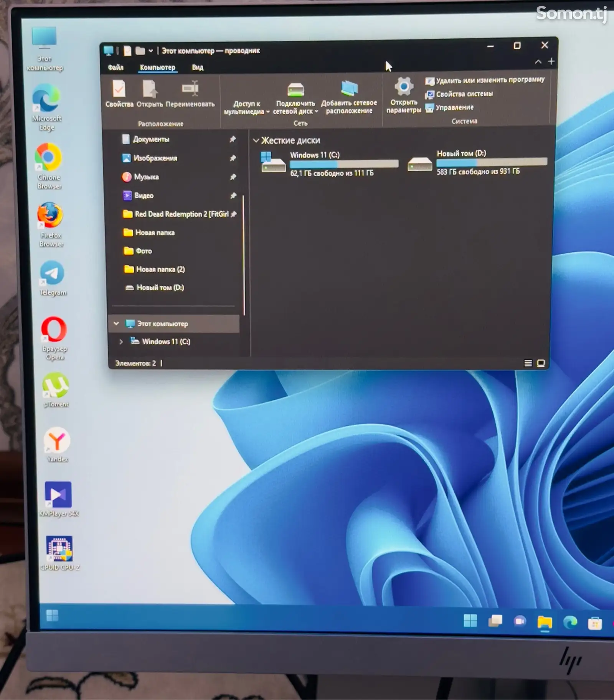Select the Firefox Browser desktop icon

pos(51,225)
